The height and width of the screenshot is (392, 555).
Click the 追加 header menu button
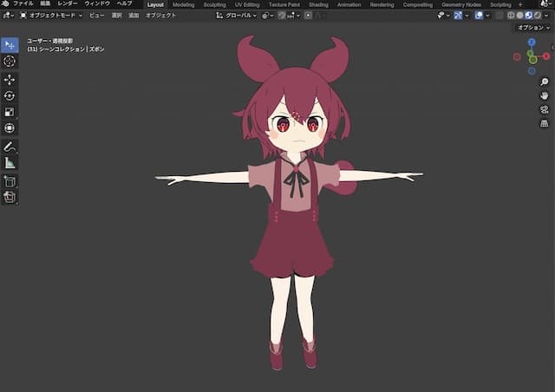tap(134, 16)
